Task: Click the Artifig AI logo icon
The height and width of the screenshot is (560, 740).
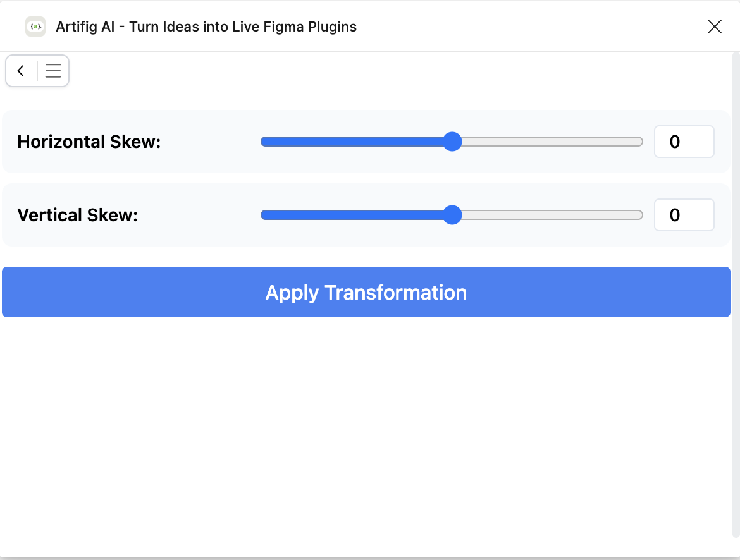Action: tap(35, 27)
